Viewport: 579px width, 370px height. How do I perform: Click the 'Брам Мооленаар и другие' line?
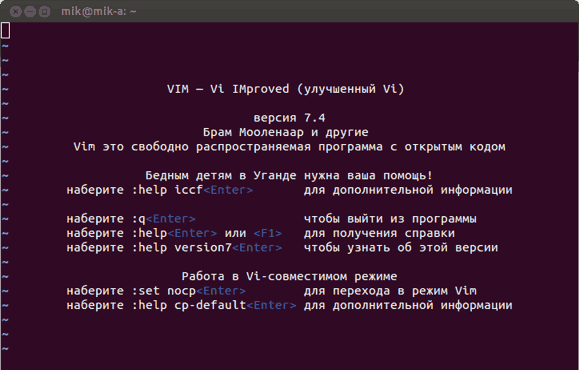[285, 132]
